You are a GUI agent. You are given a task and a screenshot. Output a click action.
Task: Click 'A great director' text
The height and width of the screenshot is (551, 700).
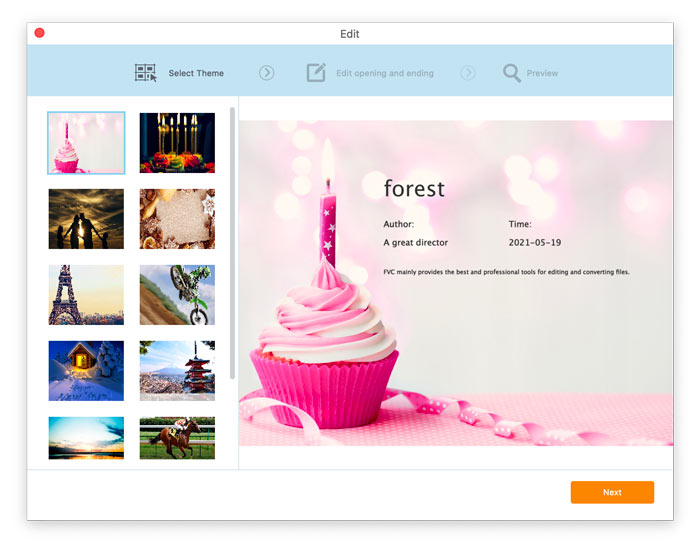[x=416, y=242]
